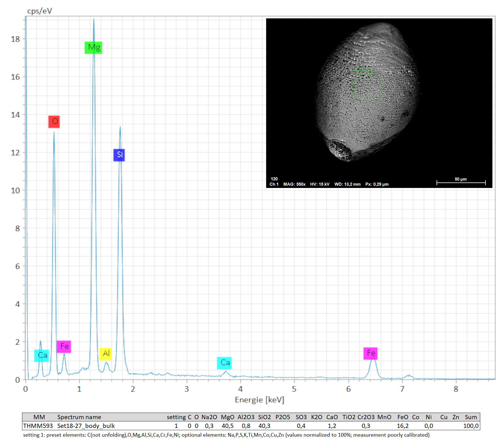
Task: Click the Energie [keV] axis title
Action: (259, 400)
